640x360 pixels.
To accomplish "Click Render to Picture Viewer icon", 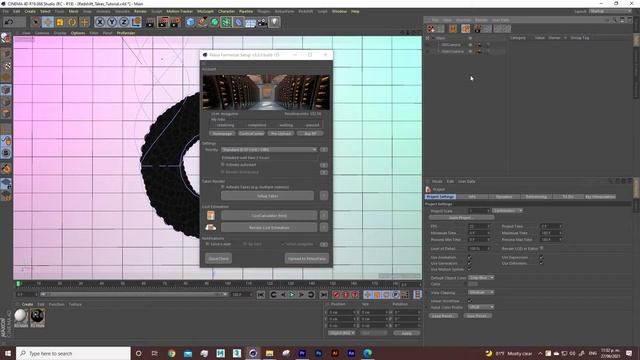I will coord(163,22).
